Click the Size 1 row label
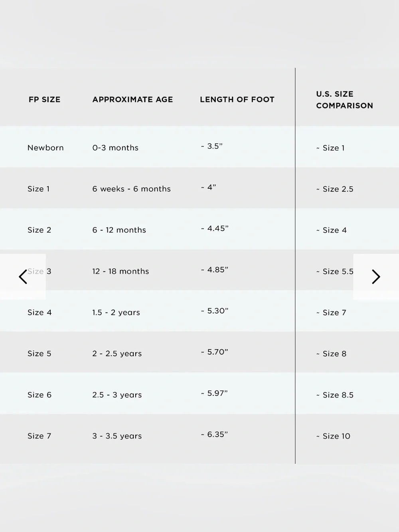 [39, 189]
